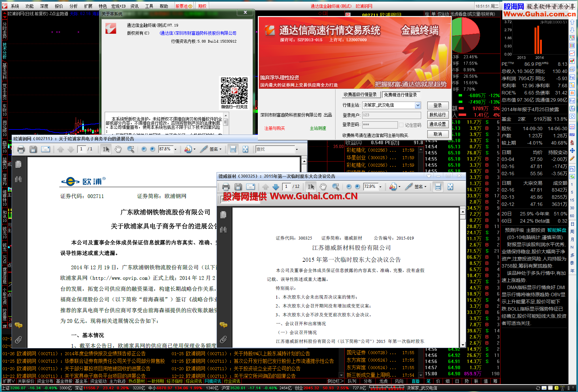Click the 查找 search box in 欧浦钢网 viewer
This screenshot has height=392, width=578.
point(275,149)
